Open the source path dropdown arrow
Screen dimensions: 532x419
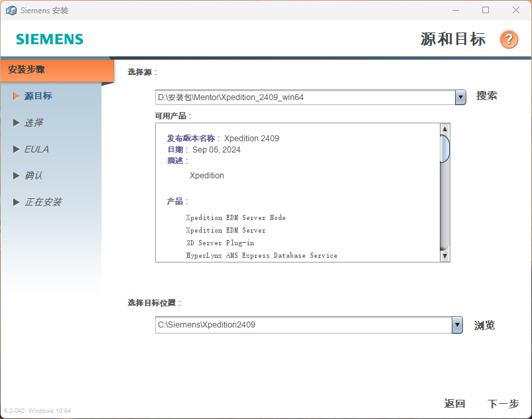tap(460, 97)
